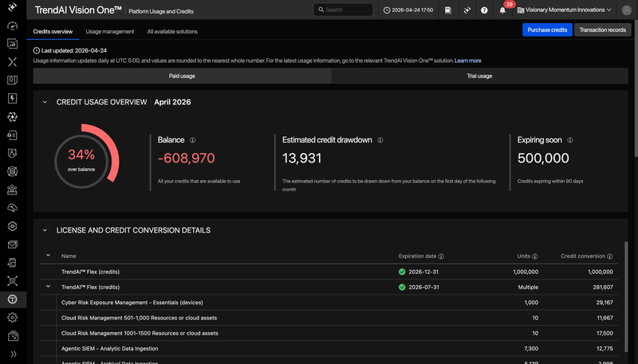The width and height of the screenshot is (638, 364).
Task: Open the round chip sidebar icon
Action: (x=12, y=171)
